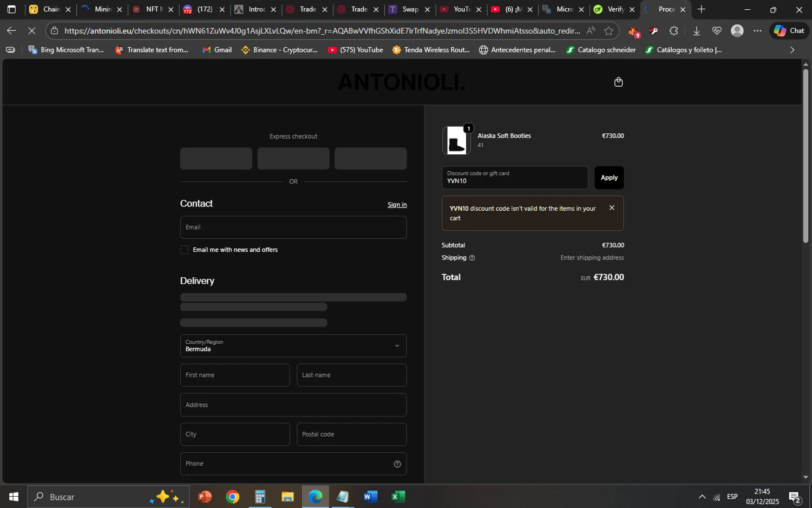Dismiss the YVN10 invalid discount message
The height and width of the screenshot is (508, 812).
click(x=612, y=208)
